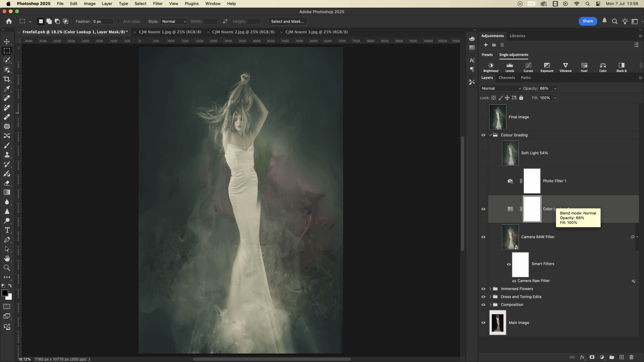
Task: Expand the Immersed Flowers group
Action: 490,289
